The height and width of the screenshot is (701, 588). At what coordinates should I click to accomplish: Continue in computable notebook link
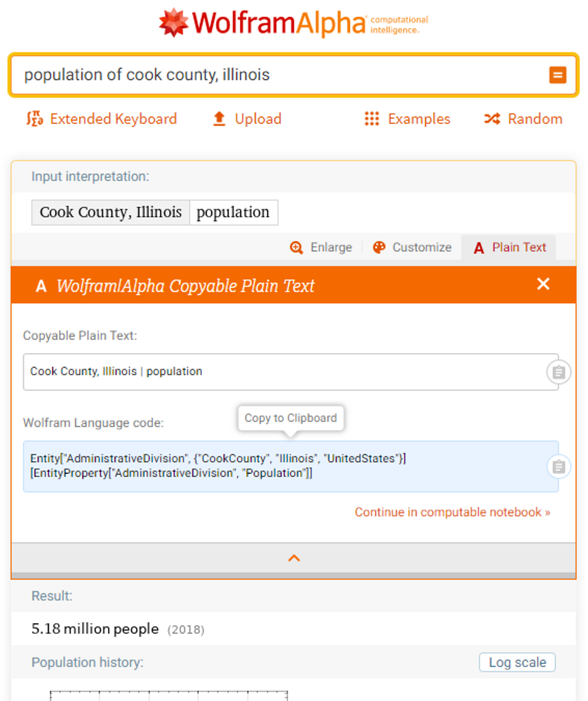pyautogui.click(x=452, y=512)
